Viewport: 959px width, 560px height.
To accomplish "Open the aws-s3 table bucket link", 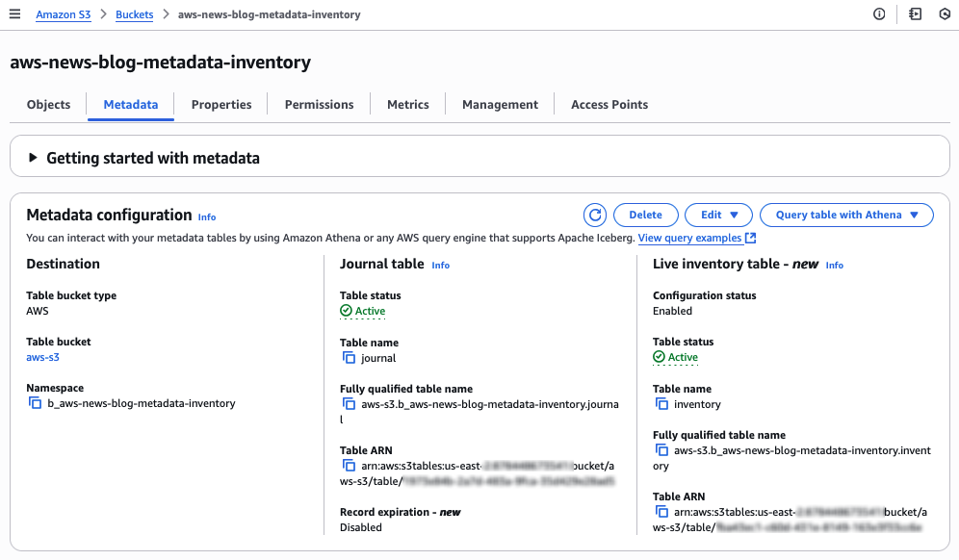I will (x=42, y=357).
